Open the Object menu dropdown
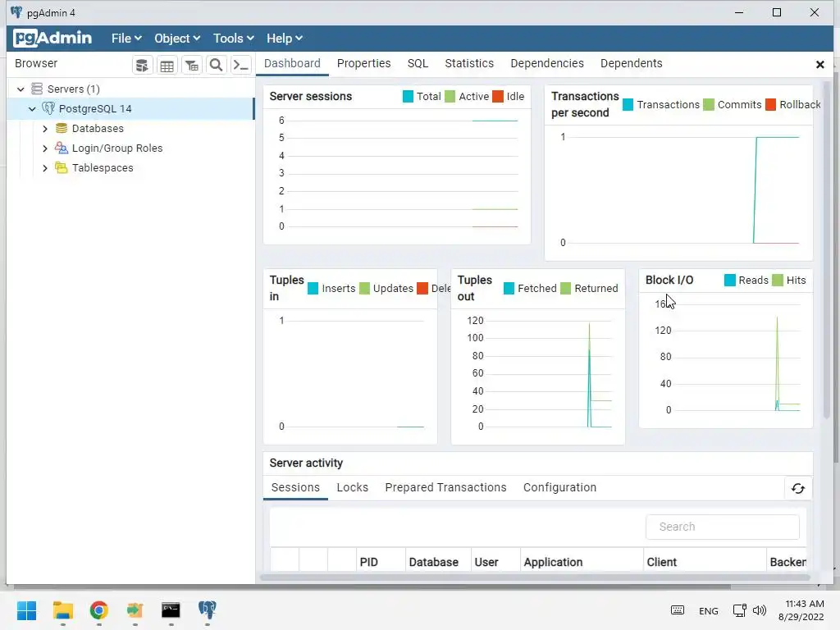Image resolution: width=840 pixels, height=630 pixels. pos(177,39)
